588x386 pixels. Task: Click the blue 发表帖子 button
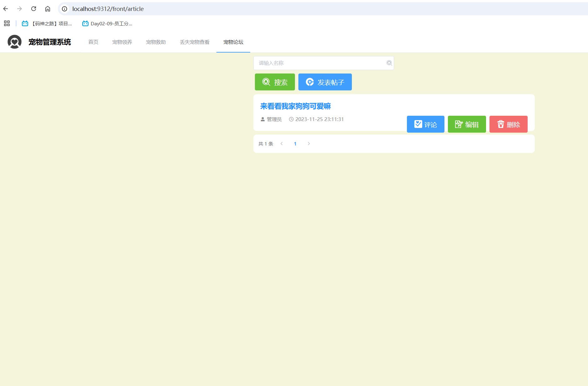coord(325,82)
